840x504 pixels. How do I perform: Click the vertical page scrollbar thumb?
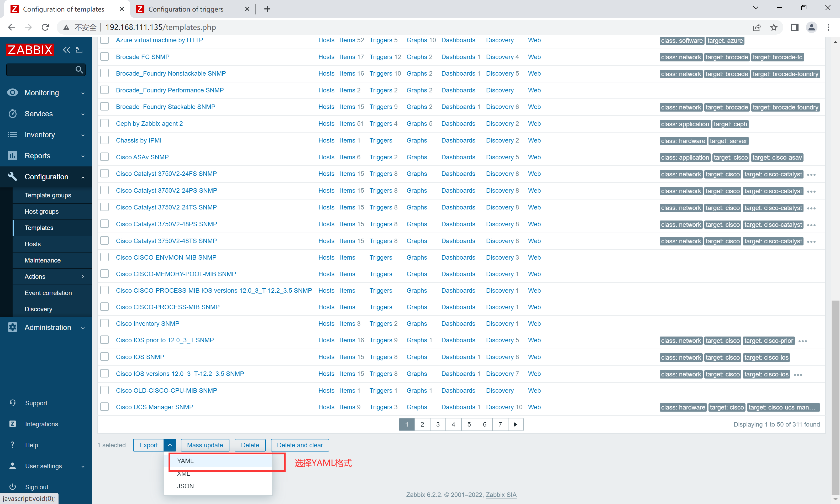[x=835, y=397]
